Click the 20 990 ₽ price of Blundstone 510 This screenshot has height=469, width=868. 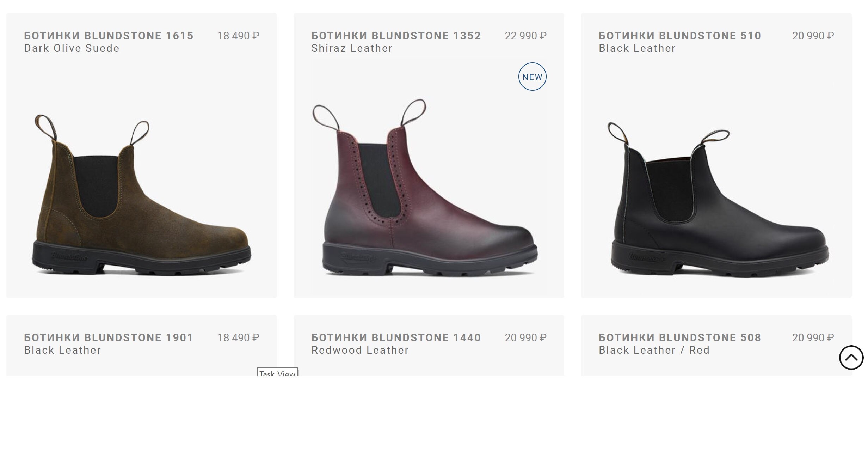pyautogui.click(x=813, y=36)
